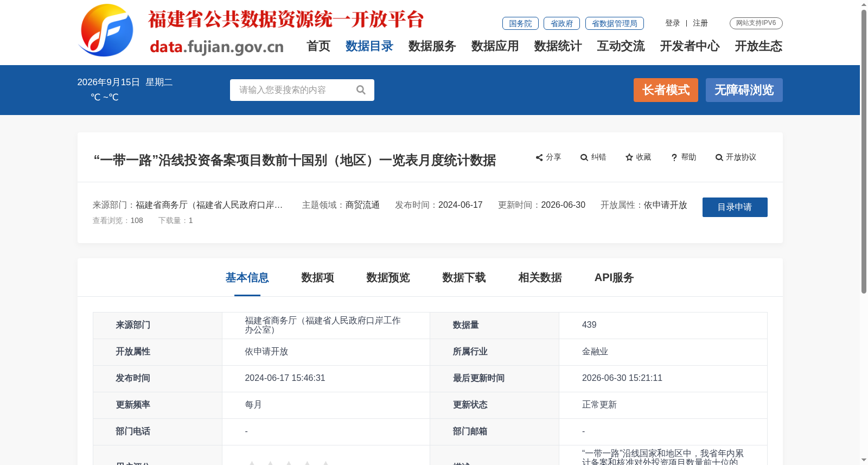Switch to the 数据预览 tab
This screenshot has width=868, height=465.
point(388,278)
